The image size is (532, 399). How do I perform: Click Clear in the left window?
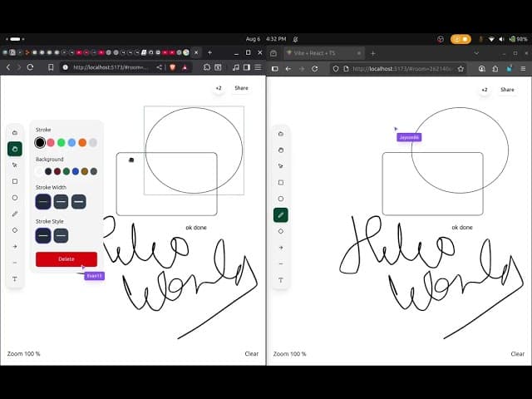(x=252, y=354)
